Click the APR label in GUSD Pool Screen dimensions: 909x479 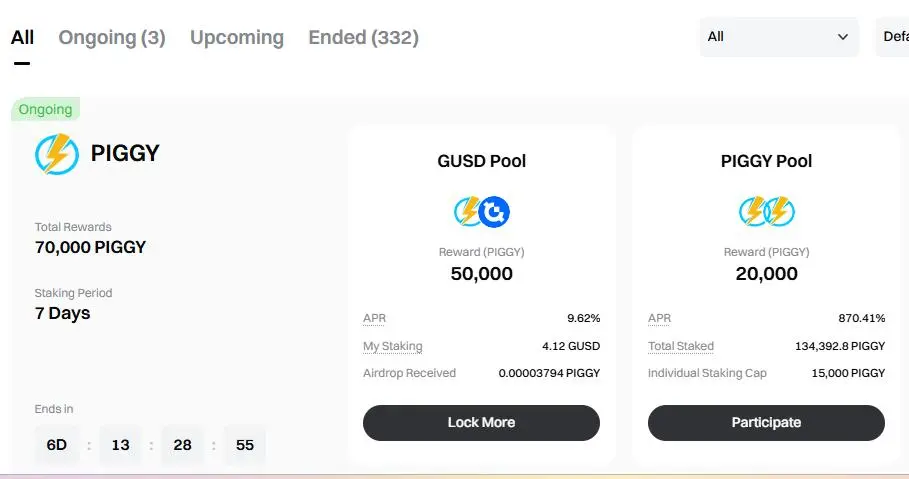[374, 318]
